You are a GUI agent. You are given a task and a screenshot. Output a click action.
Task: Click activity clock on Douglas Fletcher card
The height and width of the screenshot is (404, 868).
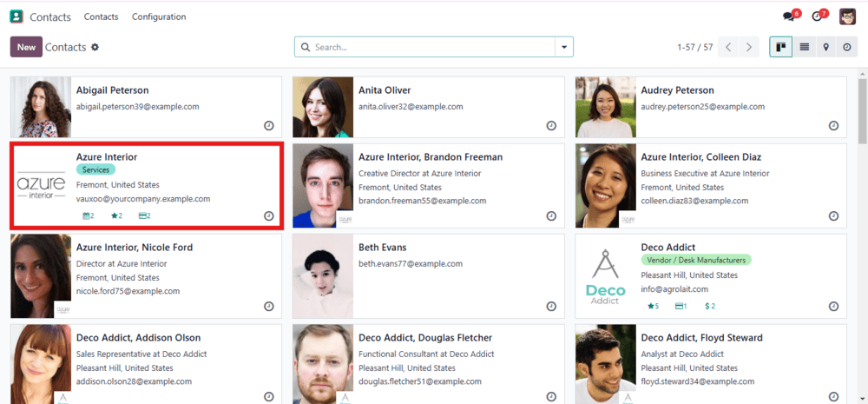pos(551,397)
